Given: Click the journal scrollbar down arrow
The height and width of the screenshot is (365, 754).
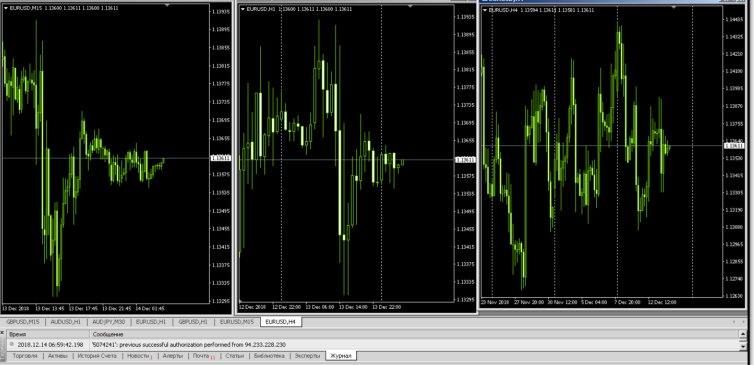Looking at the screenshot, I should [x=742, y=346].
